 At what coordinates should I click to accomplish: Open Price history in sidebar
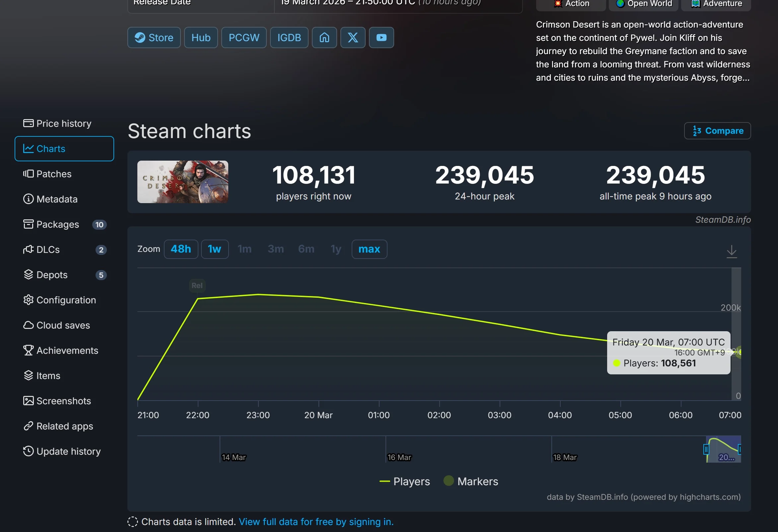(x=64, y=123)
